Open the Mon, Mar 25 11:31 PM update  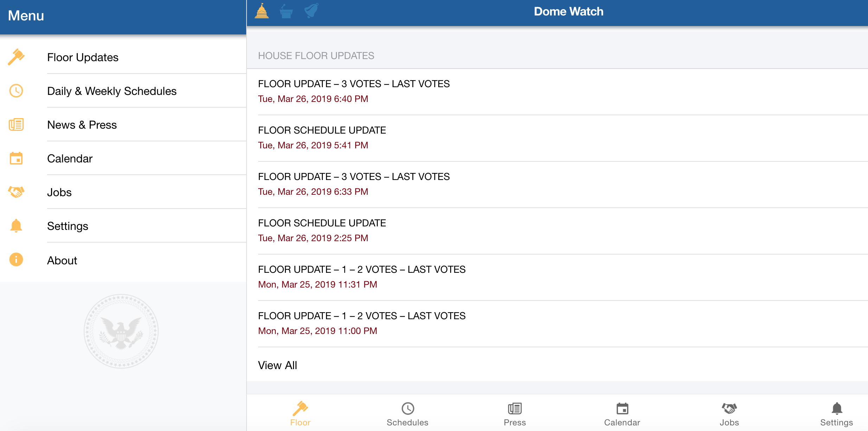(x=362, y=277)
